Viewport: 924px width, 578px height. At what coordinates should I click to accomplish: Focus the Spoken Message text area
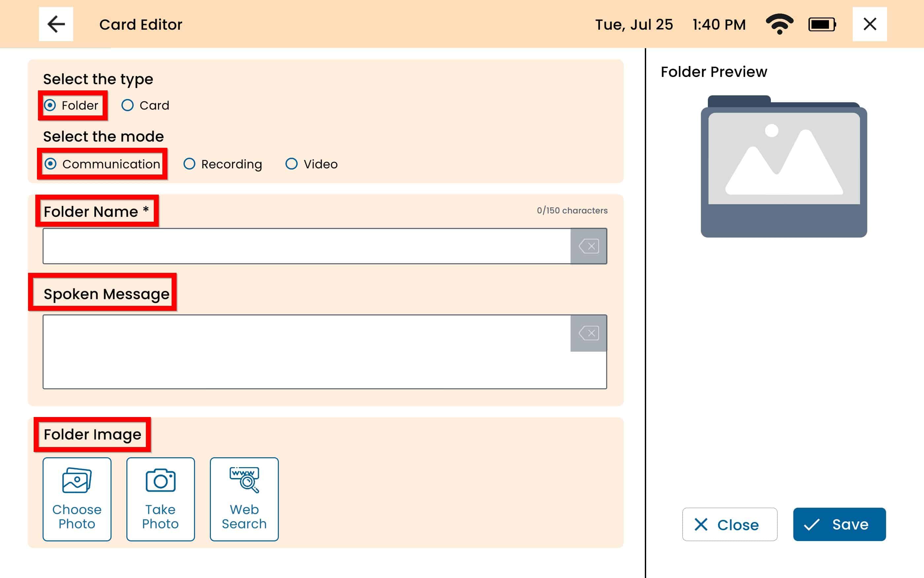tap(306, 352)
